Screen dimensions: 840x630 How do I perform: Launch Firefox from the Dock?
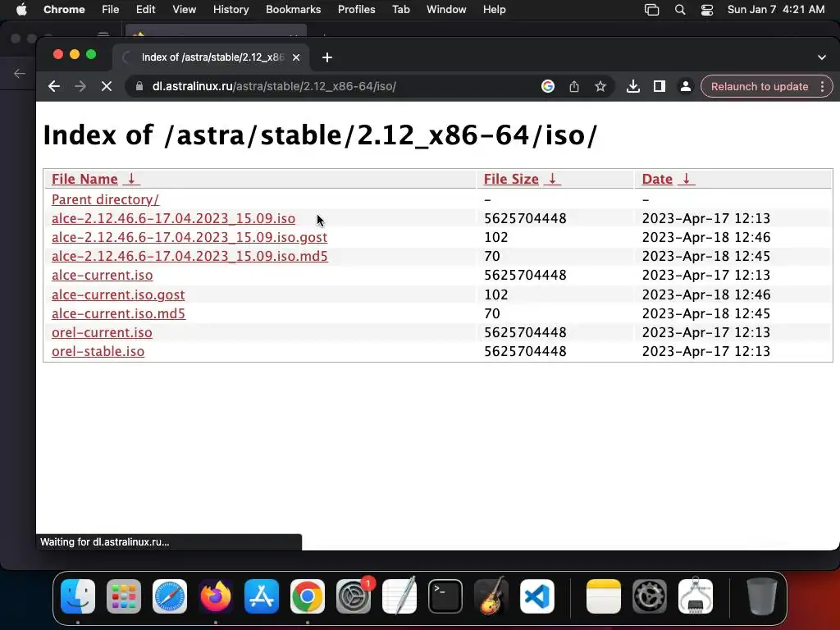point(216,596)
